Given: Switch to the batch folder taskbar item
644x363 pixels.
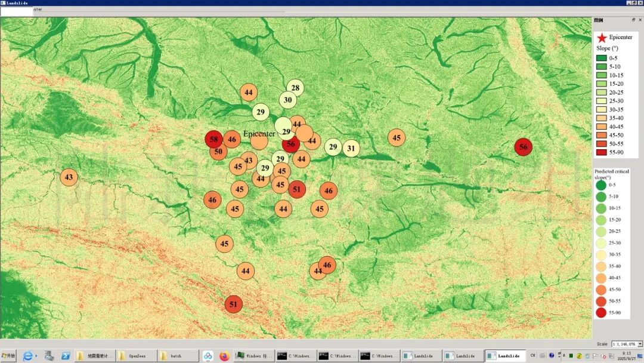Looking at the screenshot, I should pos(178,356).
